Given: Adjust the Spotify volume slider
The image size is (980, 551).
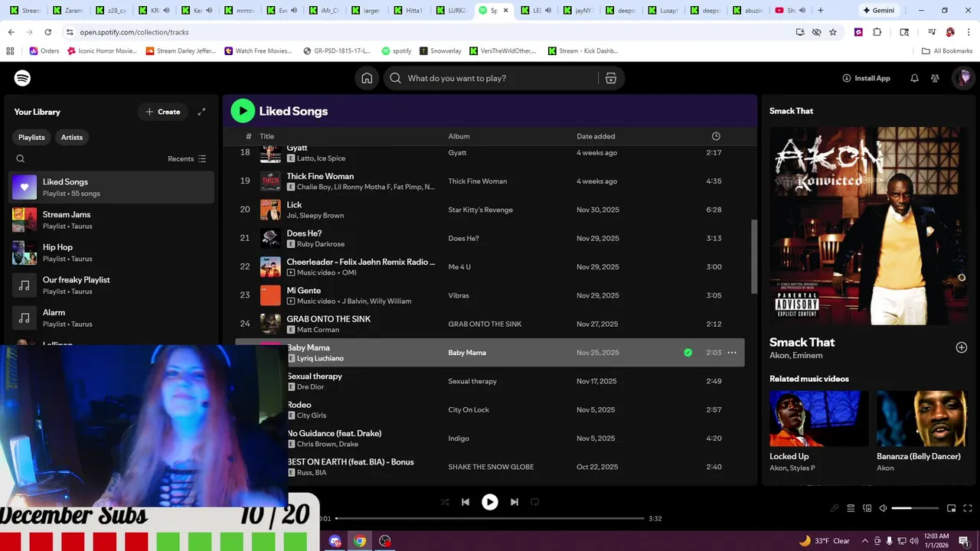Looking at the screenshot, I should point(915,508).
